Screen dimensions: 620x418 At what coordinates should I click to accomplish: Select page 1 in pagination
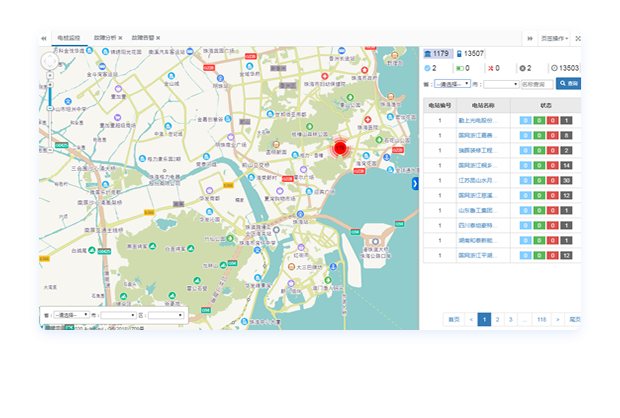[x=484, y=320]
